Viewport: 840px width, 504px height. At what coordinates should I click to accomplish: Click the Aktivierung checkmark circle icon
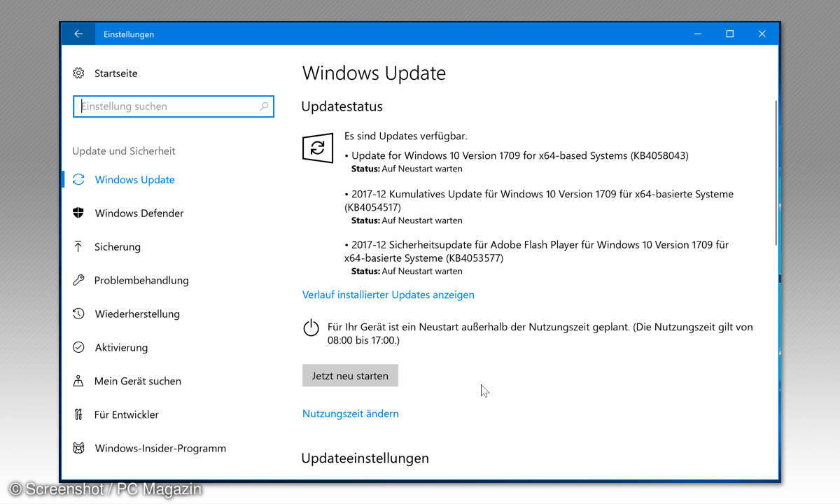point(78,347)
